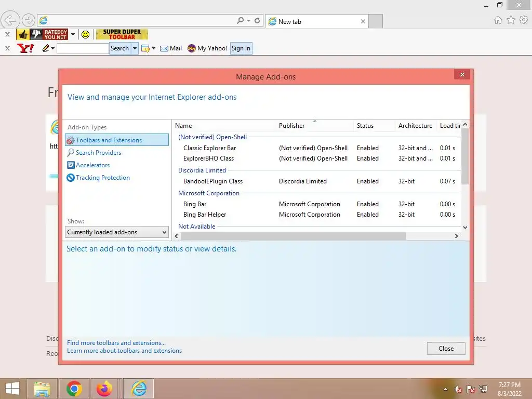Image resolution: width=532 pixels, height=399 pixels.
Task: Open the Home page icon
Action: click(498, 20)
